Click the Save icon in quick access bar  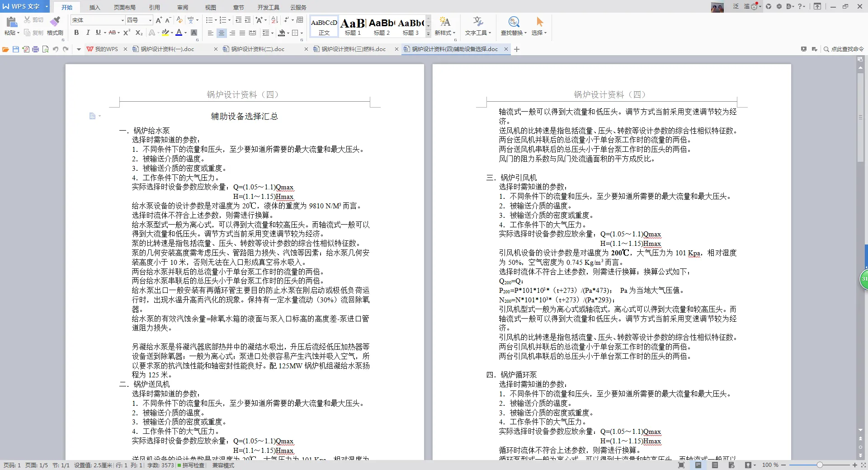point(16,49)
